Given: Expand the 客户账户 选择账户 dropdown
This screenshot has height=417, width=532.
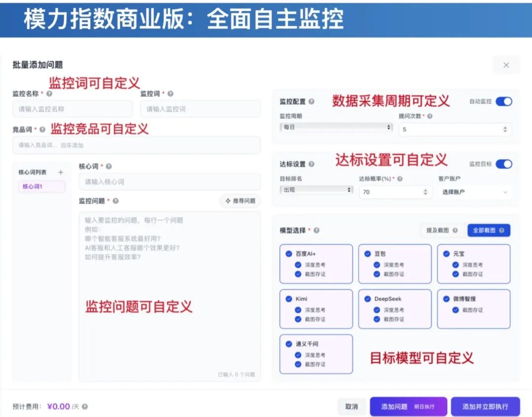Looking at the screenshot, I should 475,192.
